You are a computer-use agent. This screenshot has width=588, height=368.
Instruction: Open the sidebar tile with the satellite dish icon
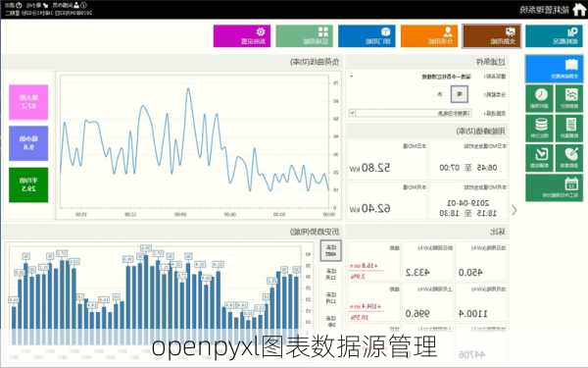point(569,158)
